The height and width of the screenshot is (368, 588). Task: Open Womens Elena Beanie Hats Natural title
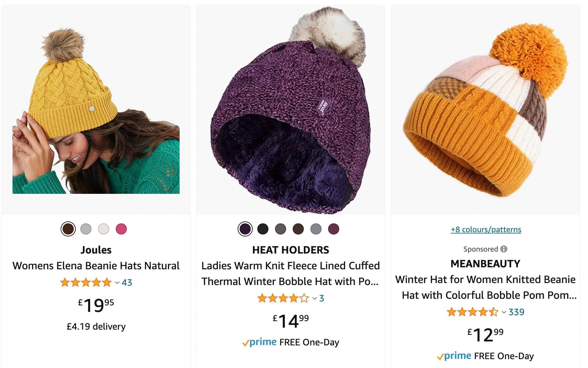pos(96,266)
